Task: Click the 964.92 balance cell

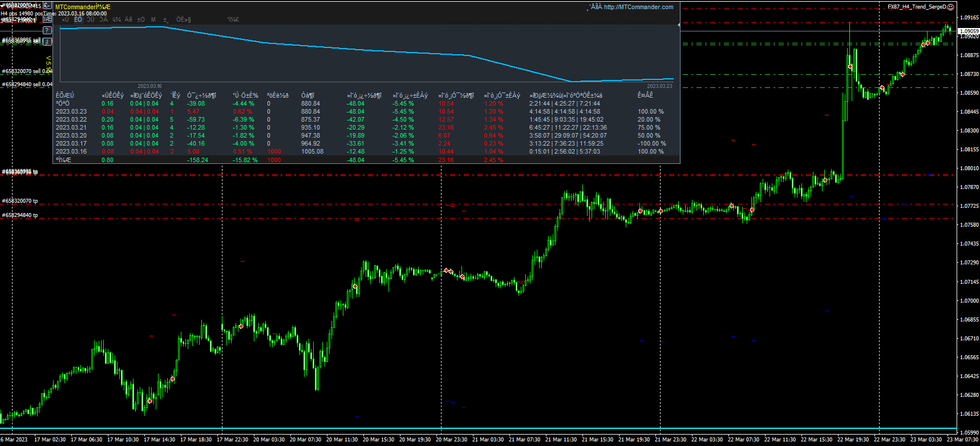Action: coord(310,143)
